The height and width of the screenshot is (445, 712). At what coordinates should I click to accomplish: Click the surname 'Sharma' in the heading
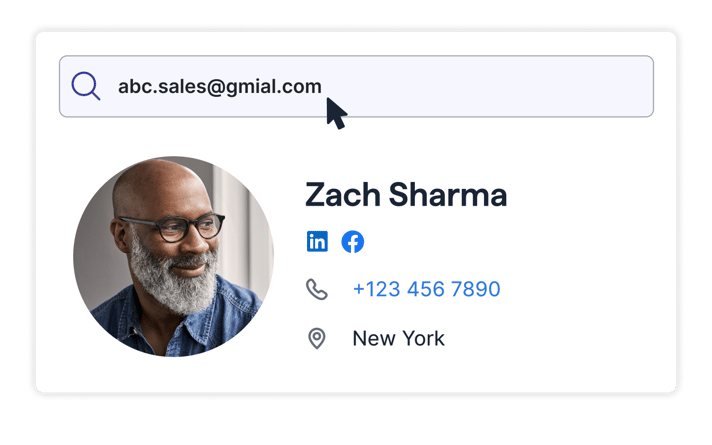[x=448, y=195]
